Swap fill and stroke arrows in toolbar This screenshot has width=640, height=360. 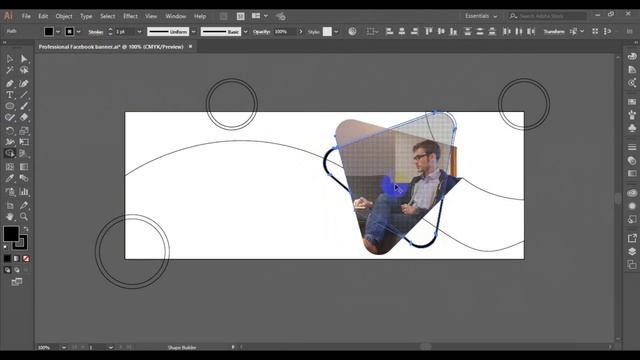26,229
